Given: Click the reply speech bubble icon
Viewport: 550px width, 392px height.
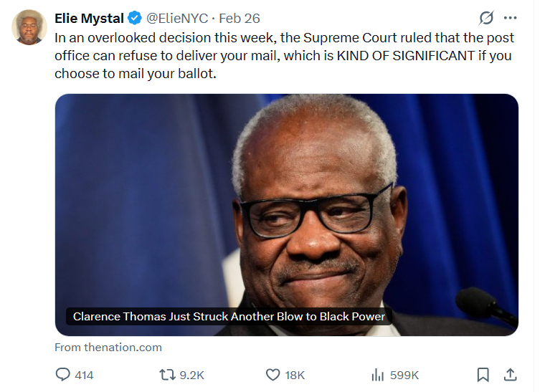Looking at the screenshot, I should coord(63,375).
